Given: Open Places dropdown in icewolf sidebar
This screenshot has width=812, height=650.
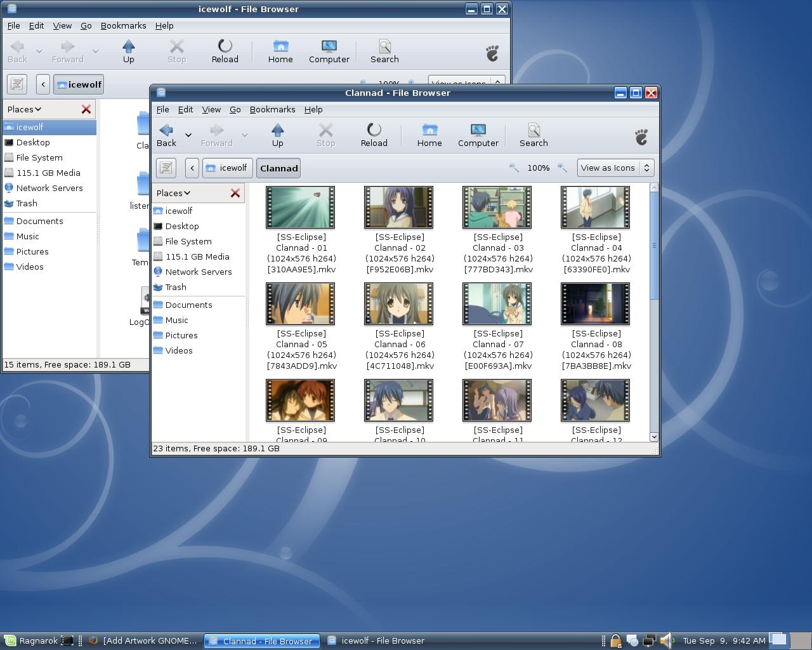Looking at the screenshot, I should tap(24, 109).
